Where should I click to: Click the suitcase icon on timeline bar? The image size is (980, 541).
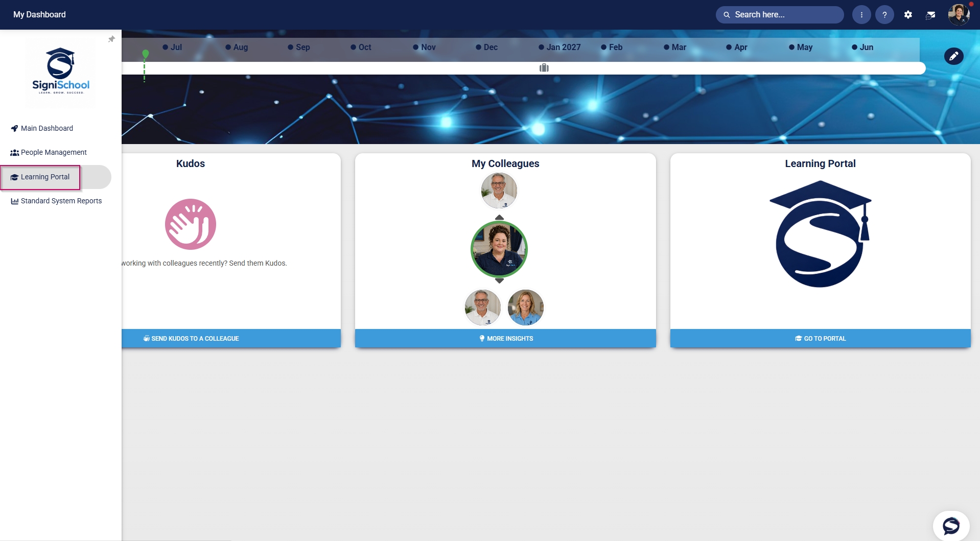tap(544, 68)
